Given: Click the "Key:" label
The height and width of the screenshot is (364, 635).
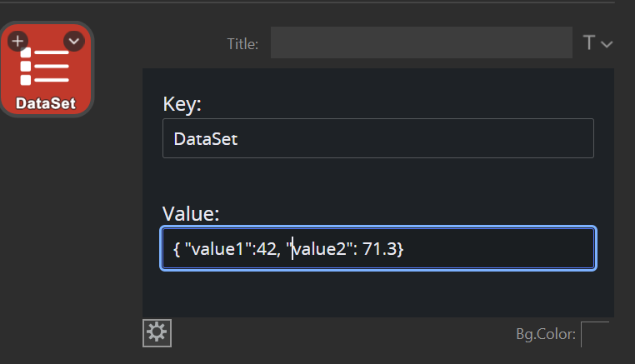Looking at the screenshot, I should pos(182,103).
